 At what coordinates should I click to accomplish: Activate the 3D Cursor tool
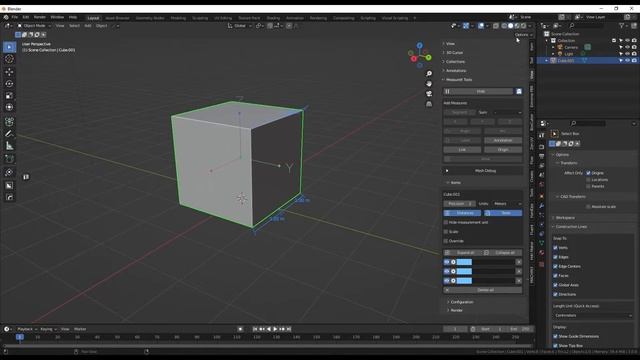(x=9, y=59)
